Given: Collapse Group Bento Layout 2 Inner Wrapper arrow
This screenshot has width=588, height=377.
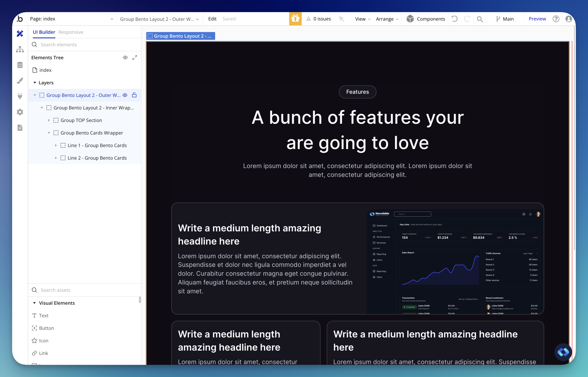Looking at the screenshot, I should 42,108.
